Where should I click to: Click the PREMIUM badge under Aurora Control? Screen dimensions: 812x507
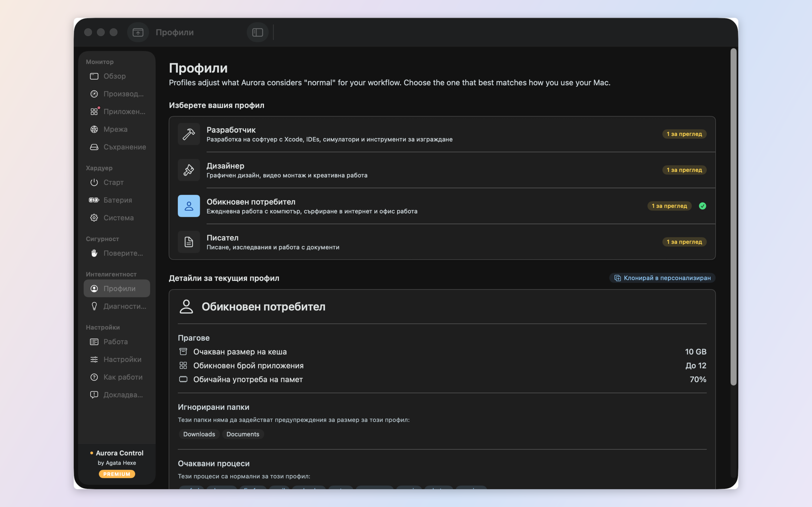click(x=117, y=474)
